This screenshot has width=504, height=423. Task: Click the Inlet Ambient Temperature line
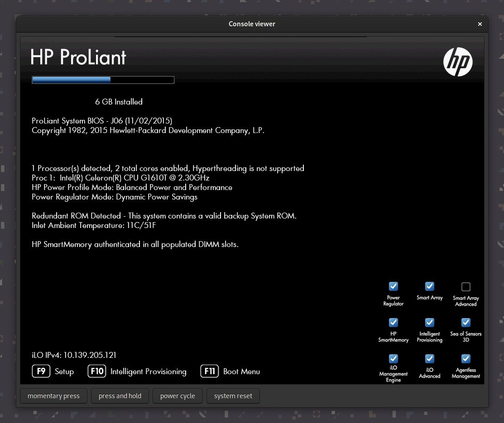pos(94,225)
